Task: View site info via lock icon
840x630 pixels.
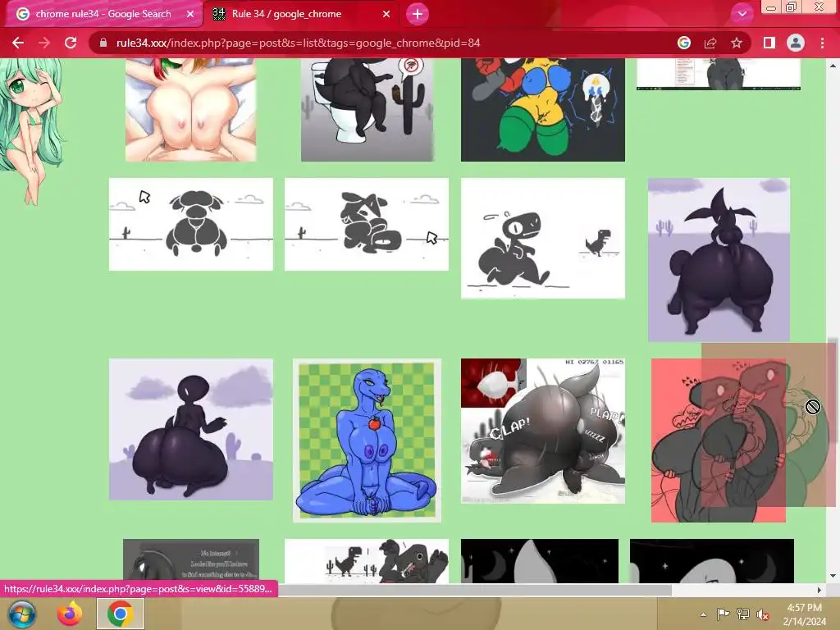Action: 103,43
